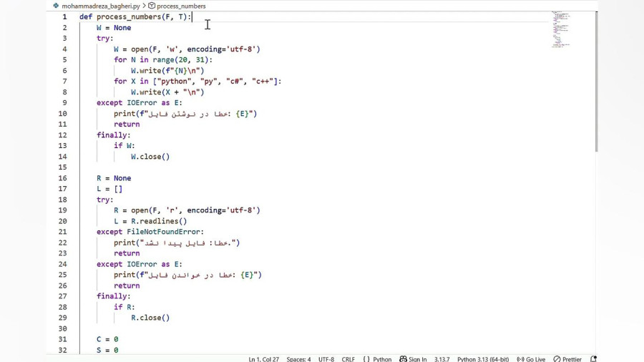Click 'except FileNotFoundError:' on line 21
The width and height of the screenshot is (644, 362).
click(150, 232)
